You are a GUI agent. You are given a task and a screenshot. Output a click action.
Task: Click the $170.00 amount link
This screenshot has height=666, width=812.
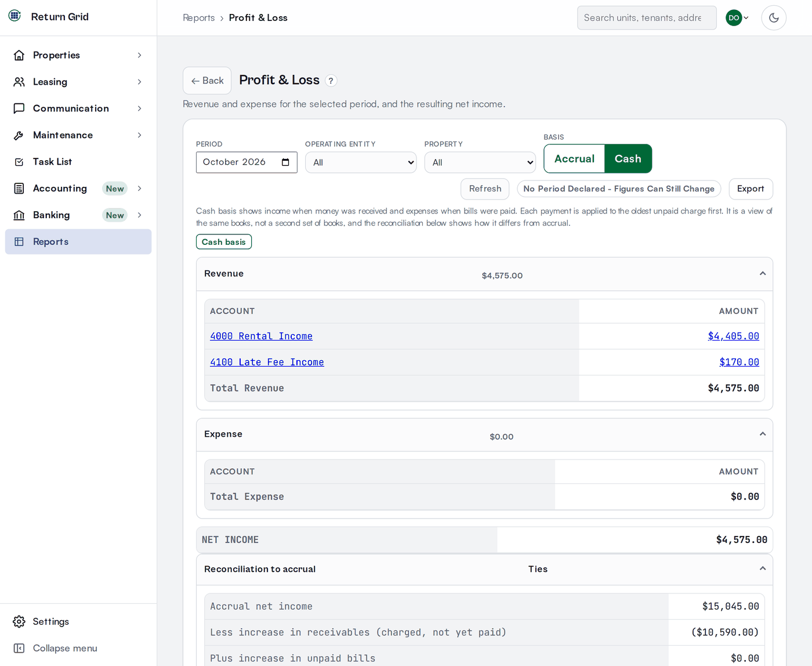[739, 363]
